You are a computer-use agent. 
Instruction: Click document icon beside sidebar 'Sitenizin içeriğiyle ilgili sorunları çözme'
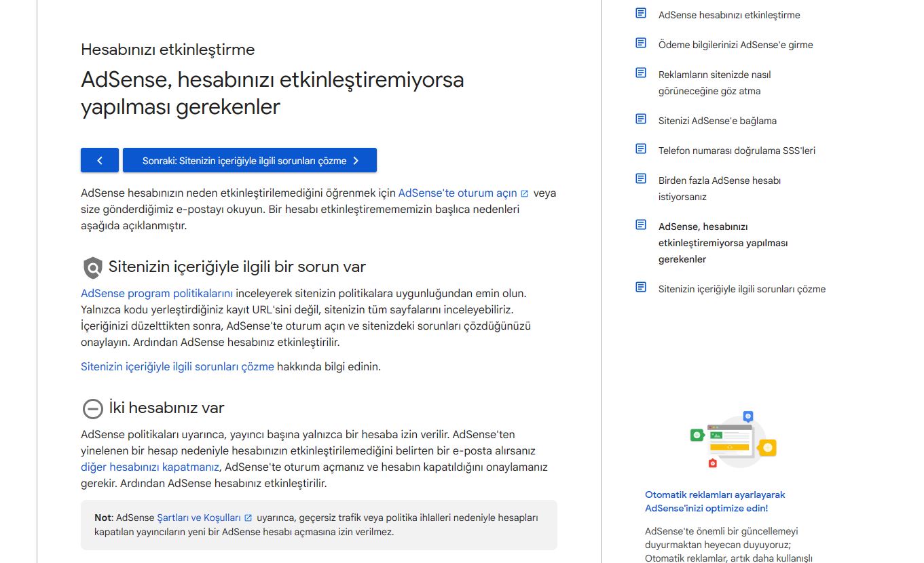[641, 287]
